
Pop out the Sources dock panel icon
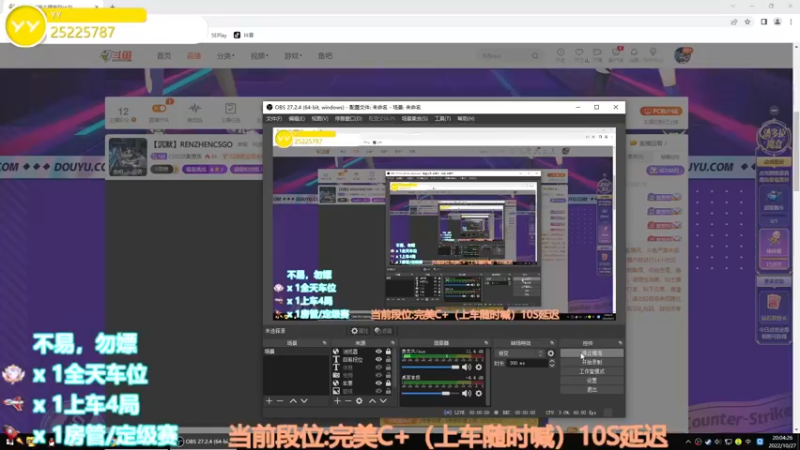click(392, 343)
